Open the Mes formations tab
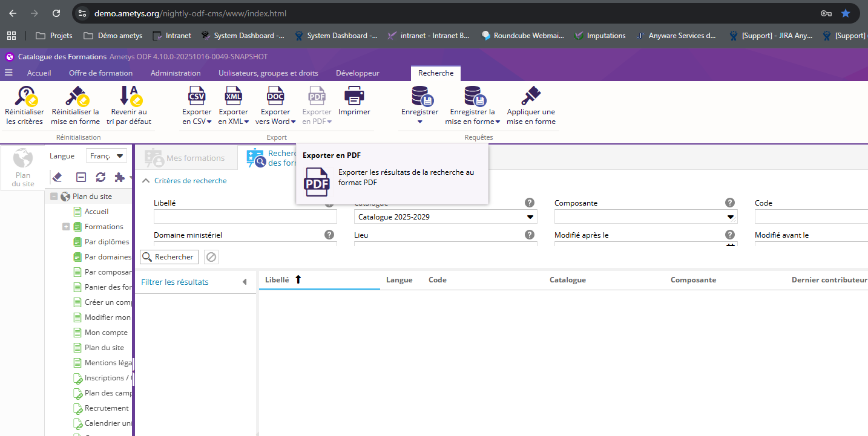Viewport: 868px width, 436px height. point(185,158)
